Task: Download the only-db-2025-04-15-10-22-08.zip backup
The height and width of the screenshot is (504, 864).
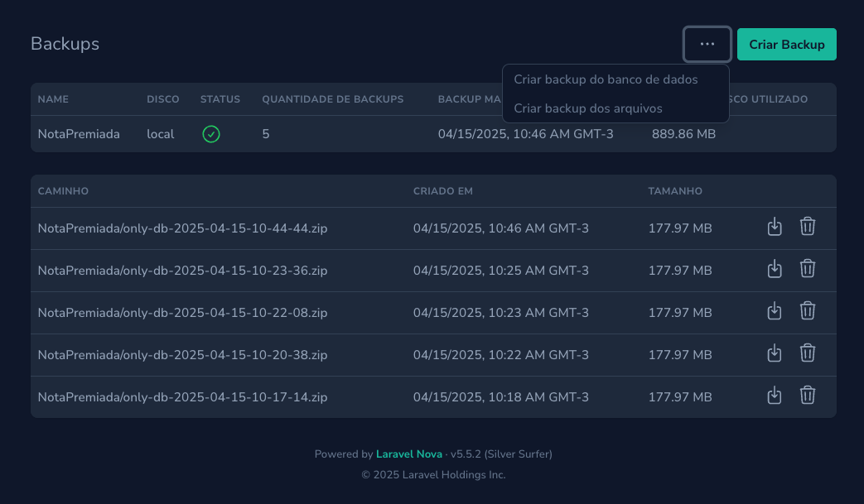Action: pyautogui.click(x=775, y=311)
